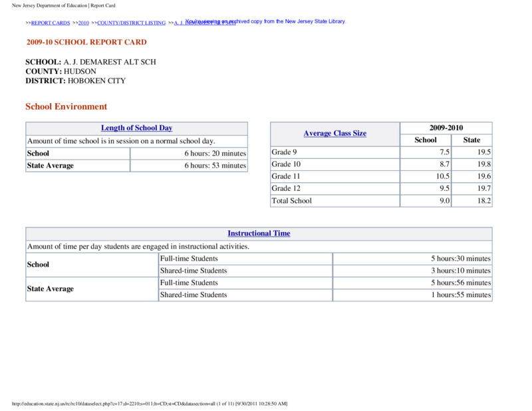
Task: Open the REPORT CARDS breadcrumb link
Action: click(x=51, y=23)
